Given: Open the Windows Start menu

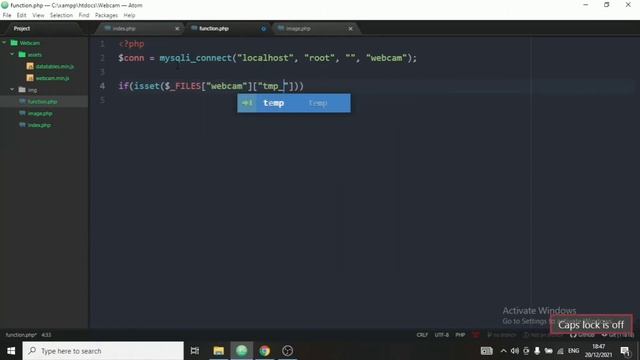Looking at the screenshot, I should point(11,351).
